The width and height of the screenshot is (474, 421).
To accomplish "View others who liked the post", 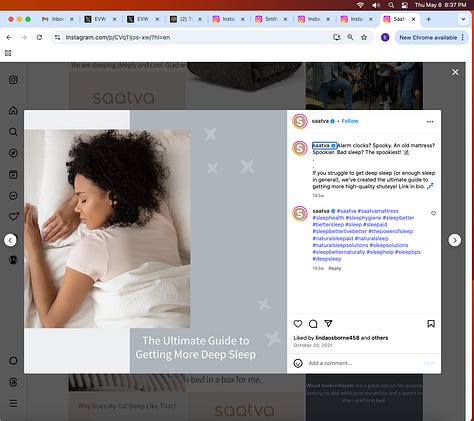I will [x=380, y=338].
